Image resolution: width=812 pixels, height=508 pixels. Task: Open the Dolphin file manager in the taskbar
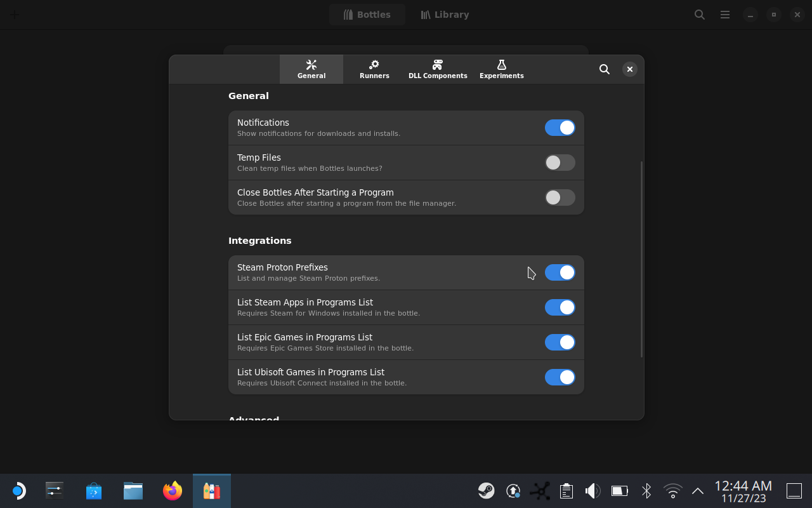(x=133, y=491)
